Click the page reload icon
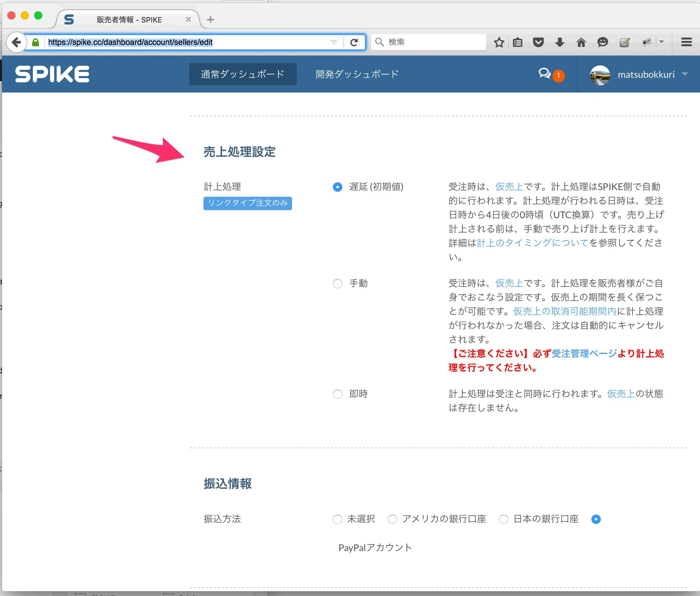This screenshot has height=596, width=700. click(354, 42)
